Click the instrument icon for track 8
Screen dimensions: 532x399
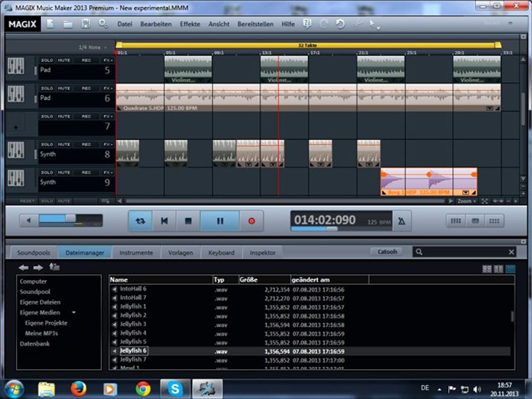pyautogui.click(x=16, y=150)
